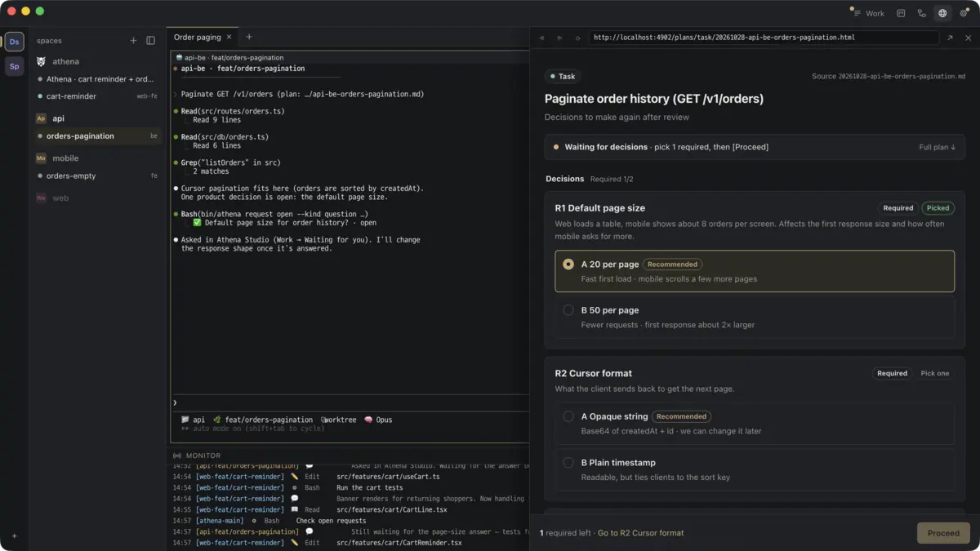Click the globe browser icon in the title bar

point(942,13)
